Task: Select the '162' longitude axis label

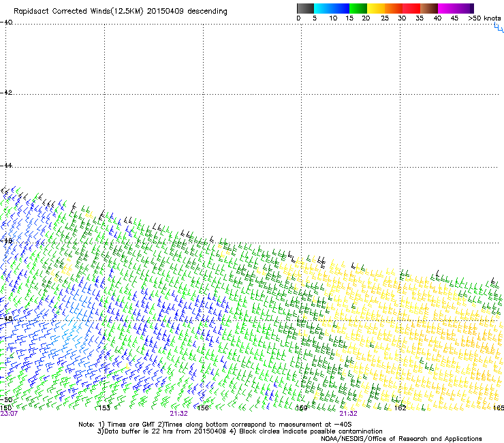Action: pyautogui.click(x=400, y=408)
